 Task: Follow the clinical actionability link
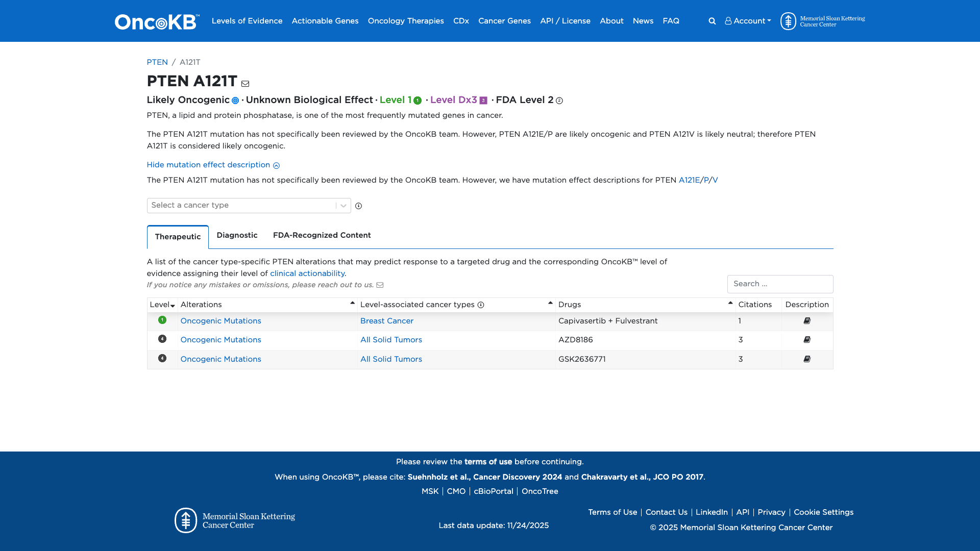click(x=307, y=273)
